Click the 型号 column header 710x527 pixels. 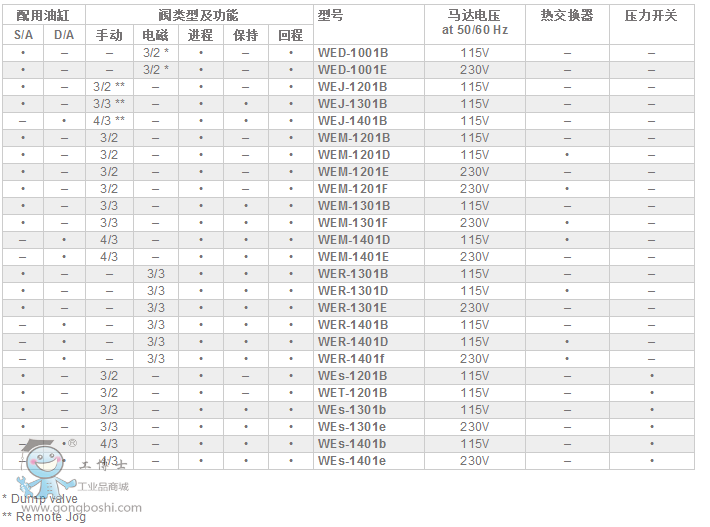coord(331,16)
